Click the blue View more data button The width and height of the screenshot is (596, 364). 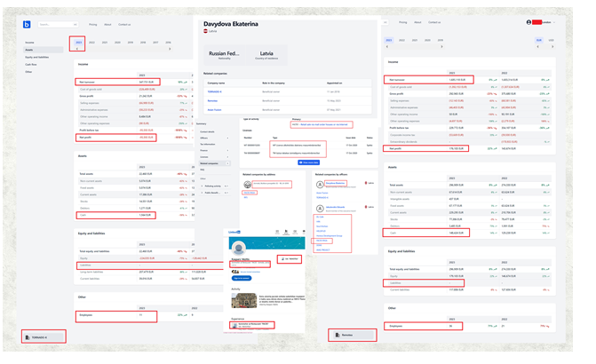309,162
